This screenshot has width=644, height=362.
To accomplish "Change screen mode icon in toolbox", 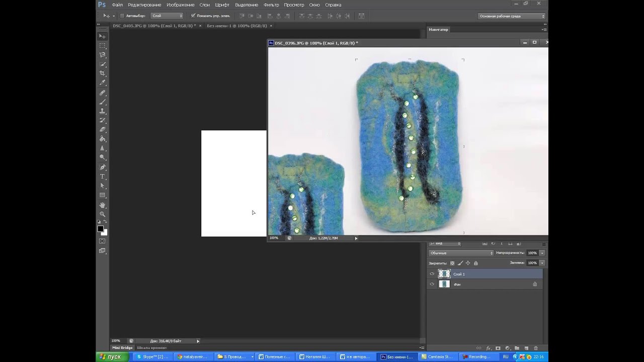I will pos(102,250).
